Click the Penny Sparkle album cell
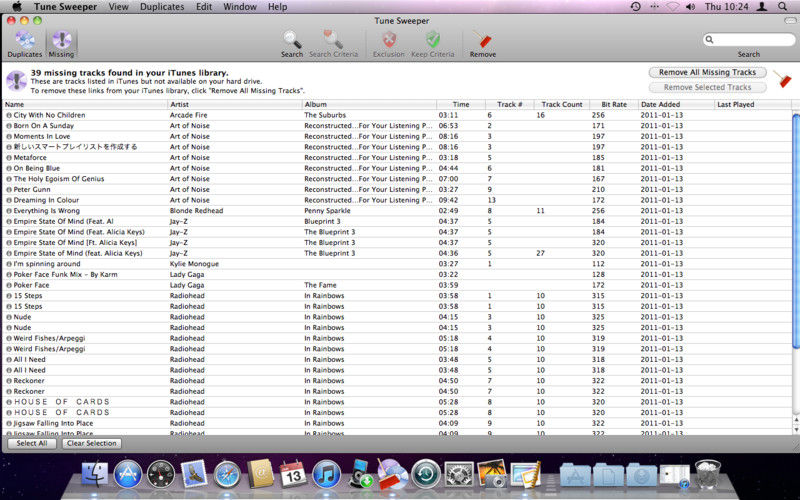The width and height of the screenshot is (800, 500). [x=328, y=211]
